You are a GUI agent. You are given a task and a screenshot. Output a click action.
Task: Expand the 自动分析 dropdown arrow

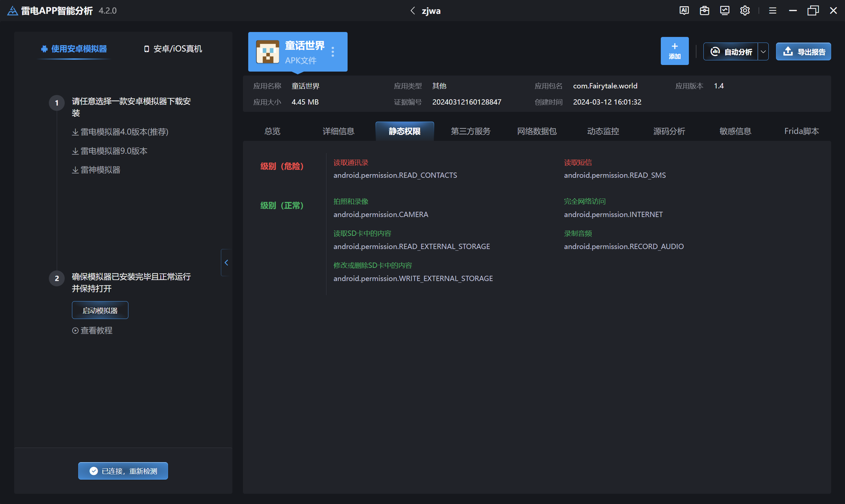(x=763, y=52)
